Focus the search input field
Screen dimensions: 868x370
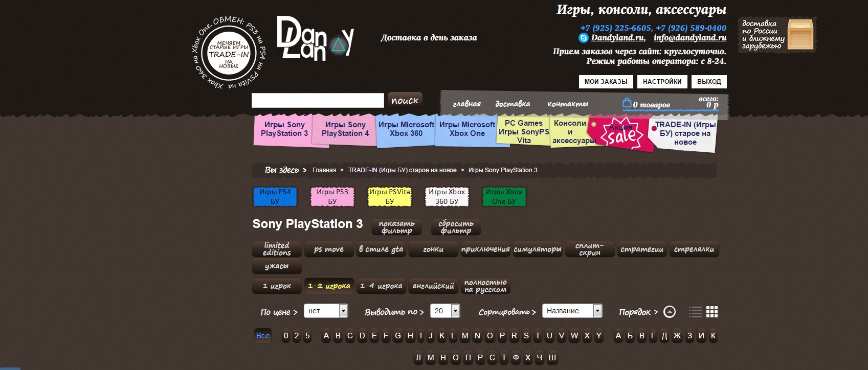pyautogui.click(x=318, y=101)
